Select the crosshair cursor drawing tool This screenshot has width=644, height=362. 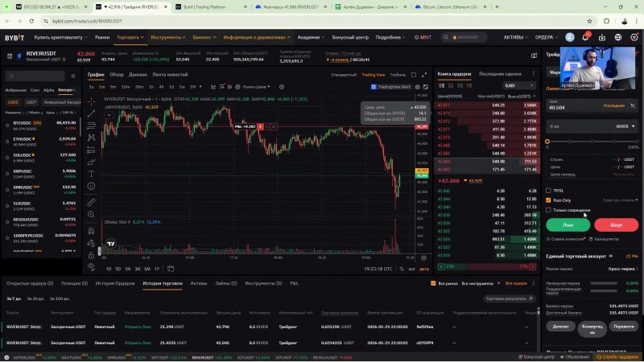coord(91,101)
